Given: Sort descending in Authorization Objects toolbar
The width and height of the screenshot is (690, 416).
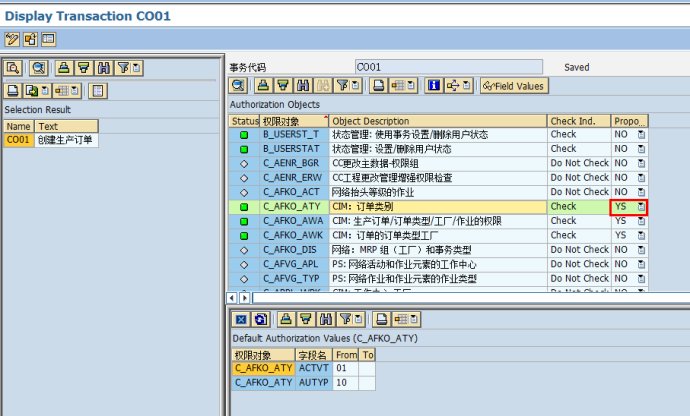Looking at the screenshot, I should coord(283,85).
